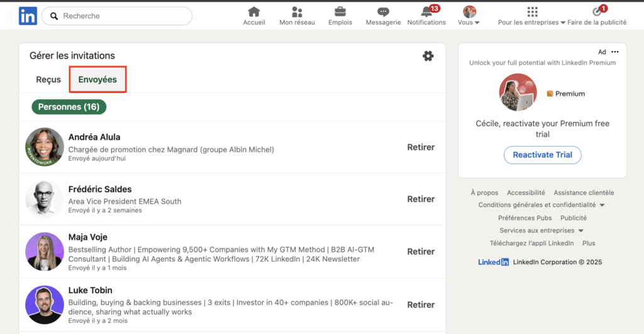
Task: Open Préférences Pubs footer link
Action: coord(525,218)
